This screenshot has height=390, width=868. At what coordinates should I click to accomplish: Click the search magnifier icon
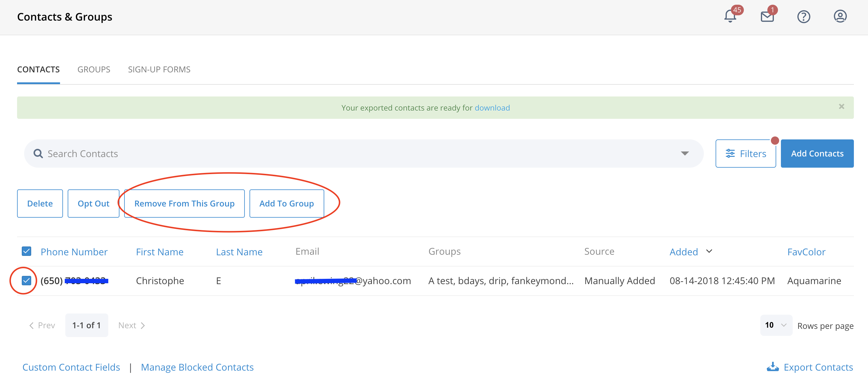click(38, 154)
